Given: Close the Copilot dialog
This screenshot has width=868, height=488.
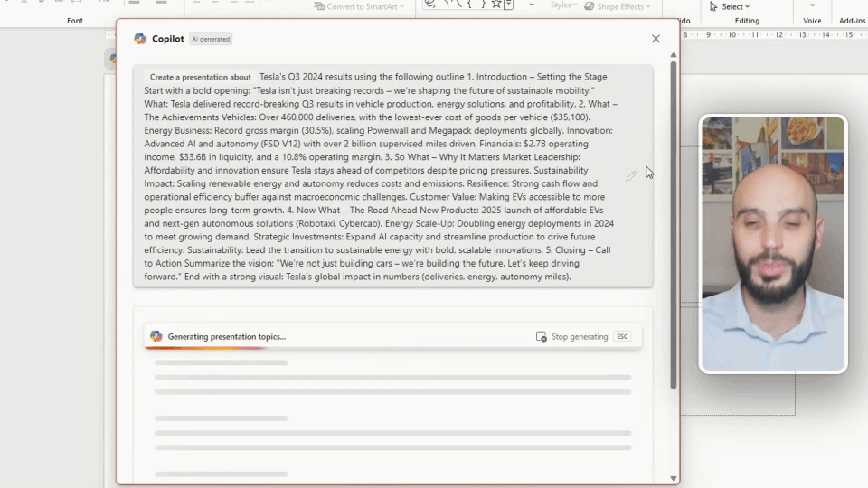Looking at the screenshot, I should [656, 39].
